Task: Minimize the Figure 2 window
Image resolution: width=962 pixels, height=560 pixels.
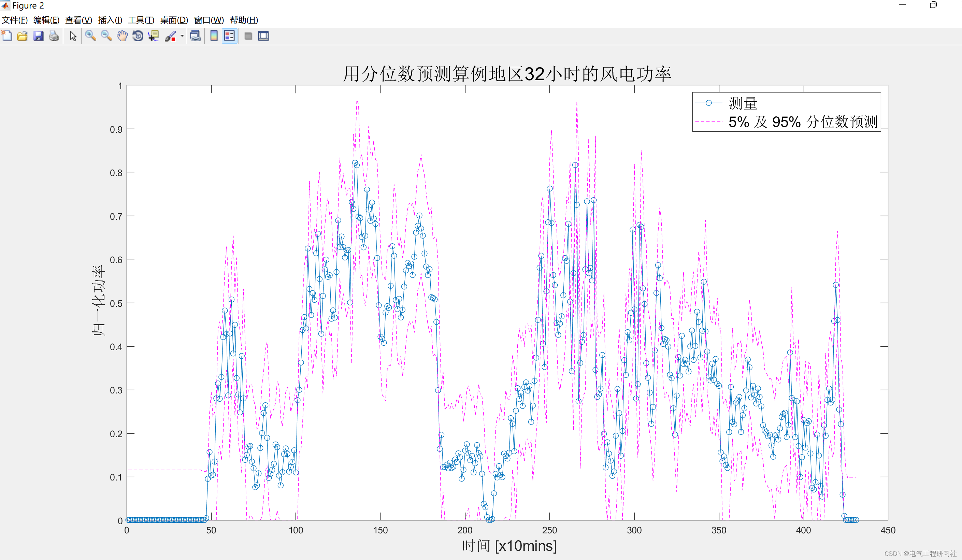Action: tap(902, 5)
